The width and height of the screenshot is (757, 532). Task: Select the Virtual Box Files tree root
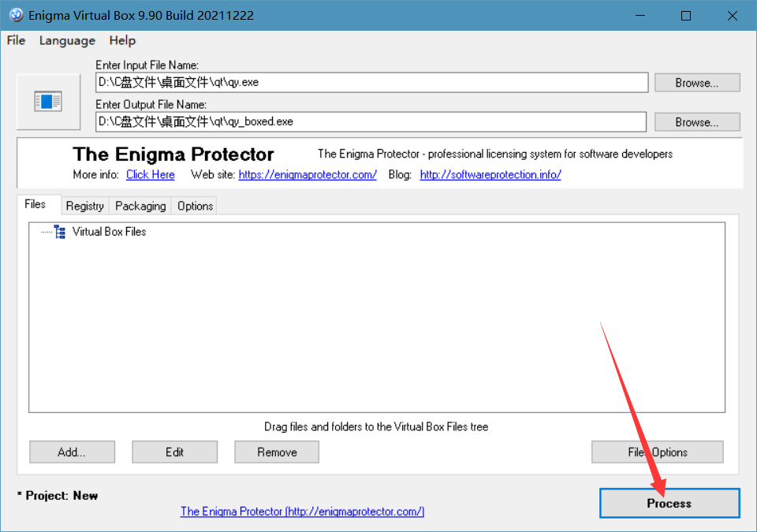click(x=109, y=232)
